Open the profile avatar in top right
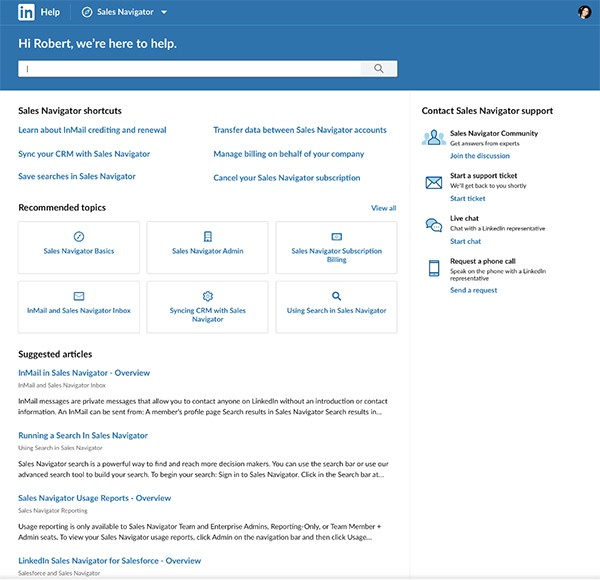Image resolution: width=600 pixels, height=580 pixels. pos(584,12)
